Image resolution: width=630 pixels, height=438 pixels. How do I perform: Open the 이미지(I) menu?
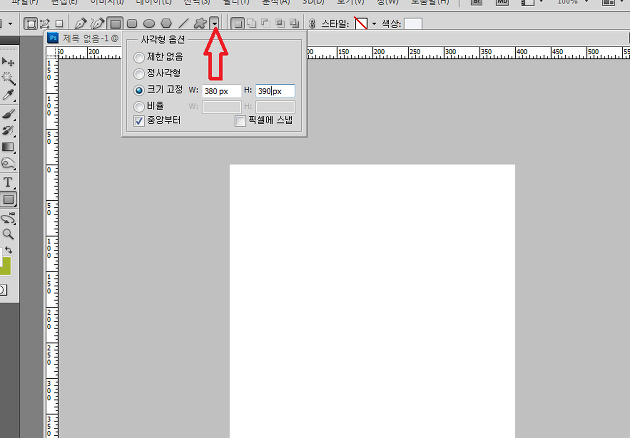coord(107,2)
